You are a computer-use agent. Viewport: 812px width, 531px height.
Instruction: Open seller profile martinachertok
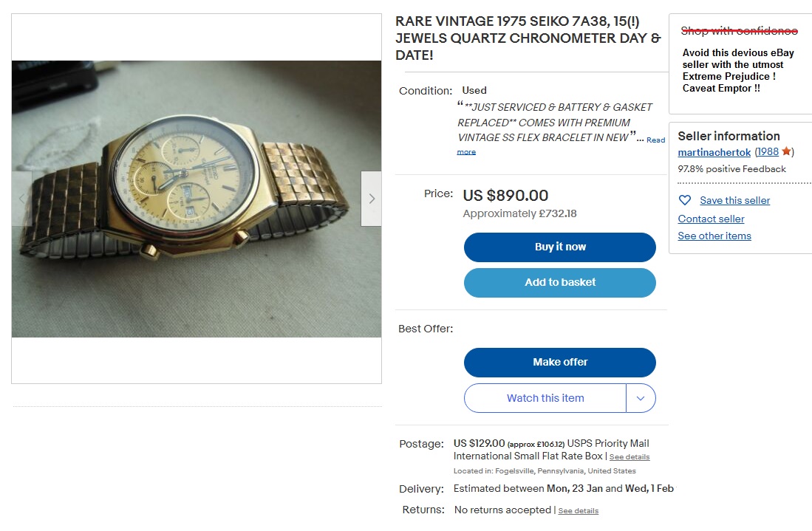pos(714,152)
